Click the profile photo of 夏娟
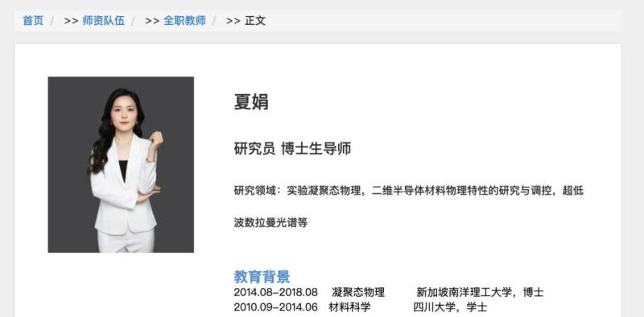The image size is (644, 317). click(121, 165)
